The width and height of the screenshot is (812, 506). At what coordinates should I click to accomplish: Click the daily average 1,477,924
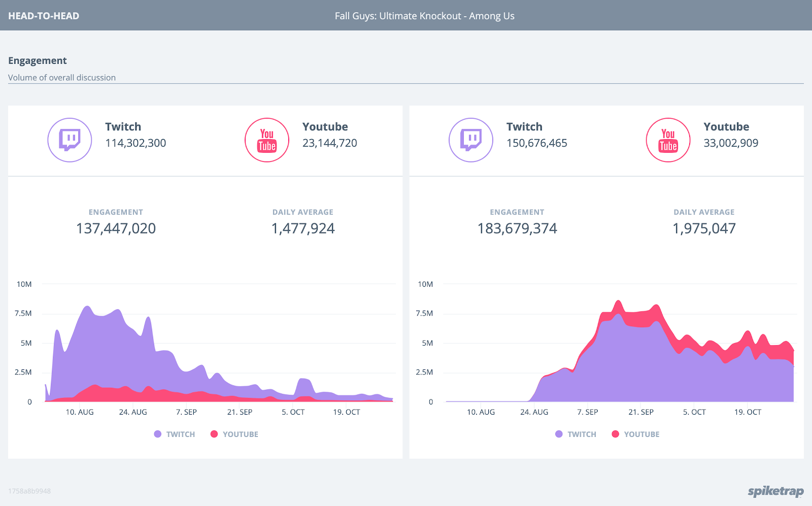click(x=303, y=228)
